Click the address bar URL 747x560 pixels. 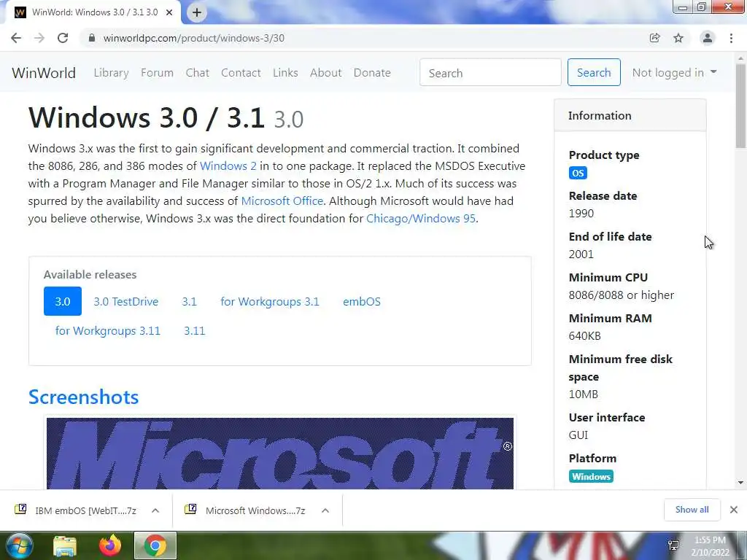(x=194, y=38)
